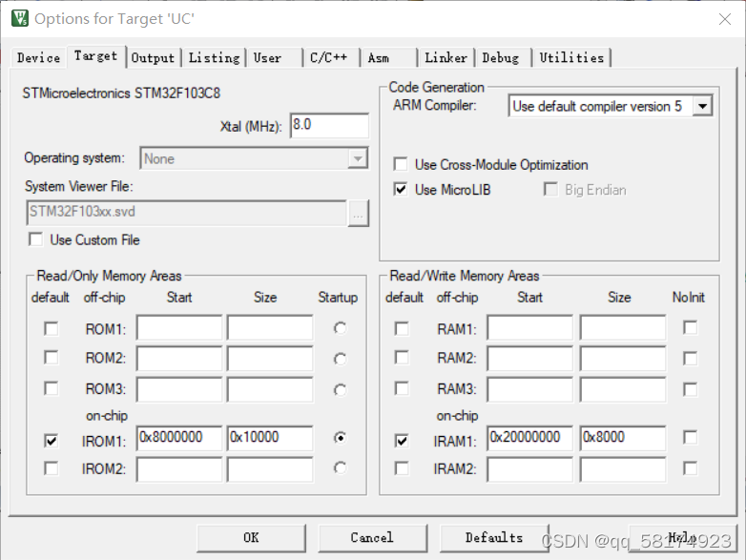
Task: Uncheck the IRAM1 default checkbox
Action: coord(402,441)
